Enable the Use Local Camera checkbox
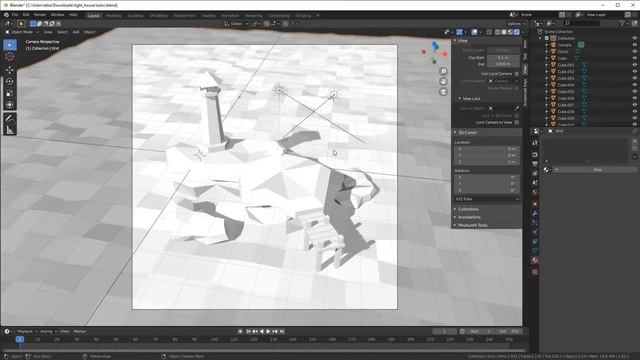This screenshot has width=640, height=360. (517, 74)
